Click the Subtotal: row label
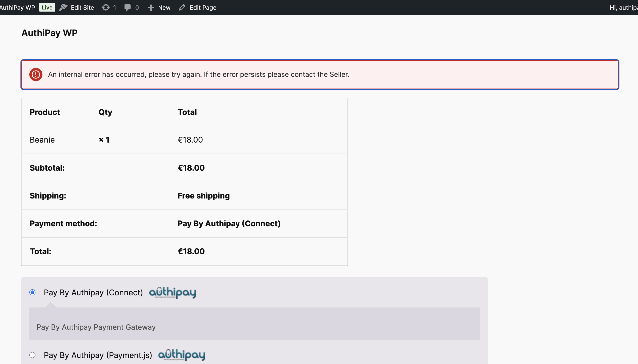The height and width of the screenshot is (364, 638). pyautogui.click(x=47, y=168)
